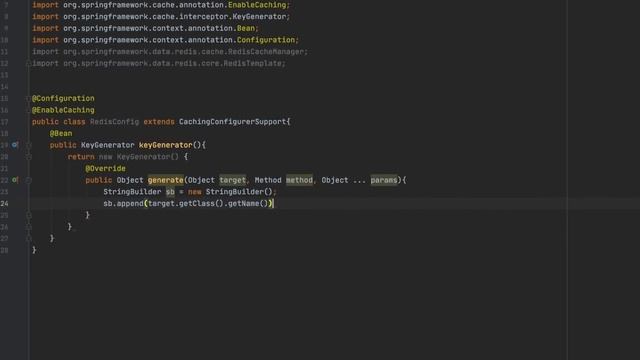This screenshot has width=640, height=360.
Task: Click the sb variable declaration on line 23
Action: coord(170,192)
